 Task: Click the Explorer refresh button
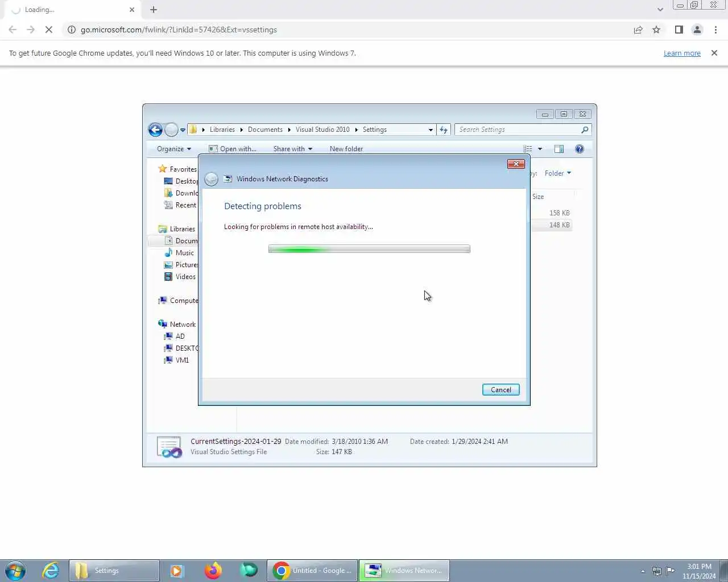coord(444,130)
